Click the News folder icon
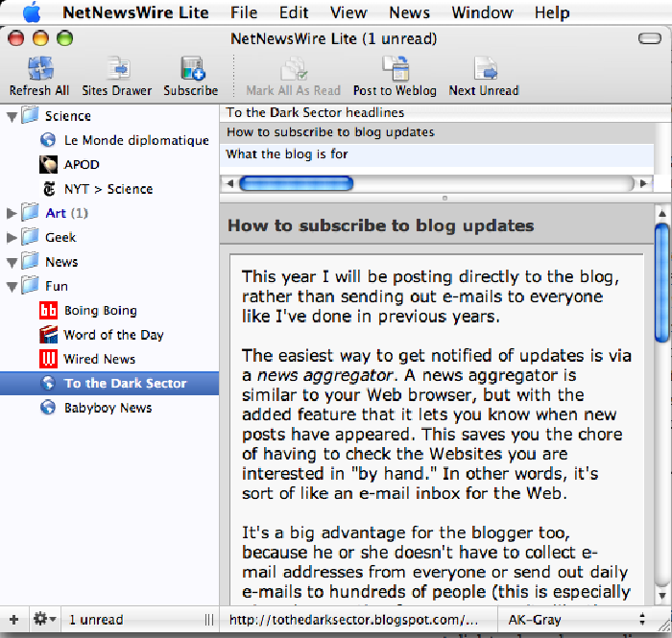This screenshot has width=672, height=638. (x=30, y=261)
